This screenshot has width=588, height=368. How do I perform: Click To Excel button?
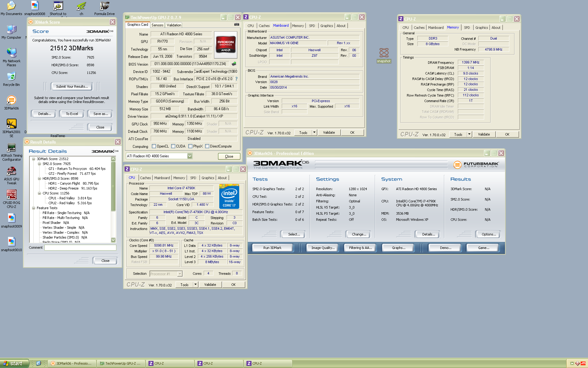point(72,114)
